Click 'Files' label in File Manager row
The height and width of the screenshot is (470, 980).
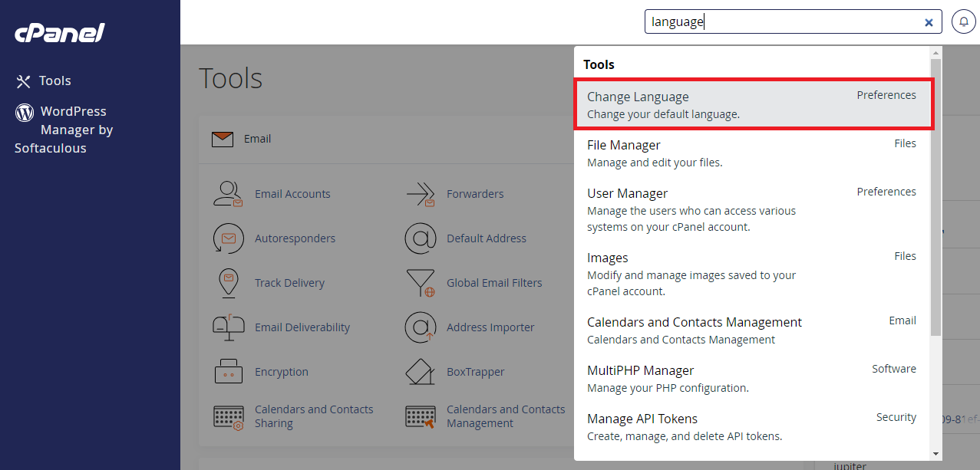tap(905, 143)
